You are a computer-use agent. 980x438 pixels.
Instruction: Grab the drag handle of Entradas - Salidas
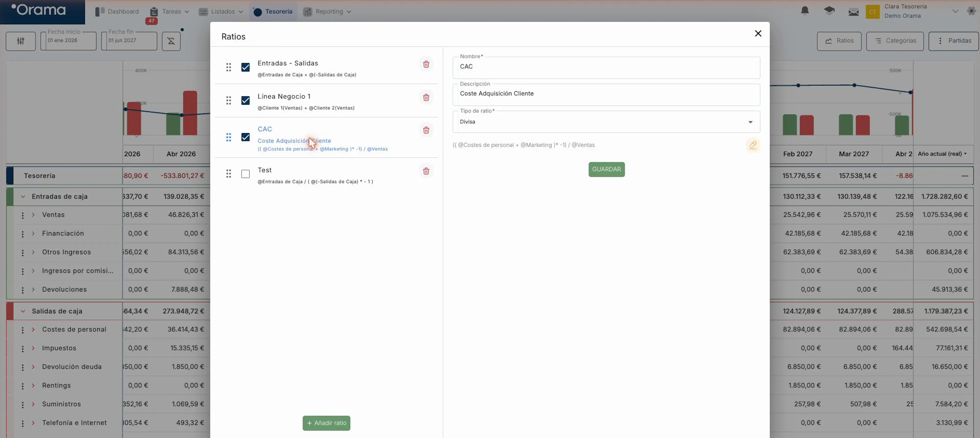[229, 67]
